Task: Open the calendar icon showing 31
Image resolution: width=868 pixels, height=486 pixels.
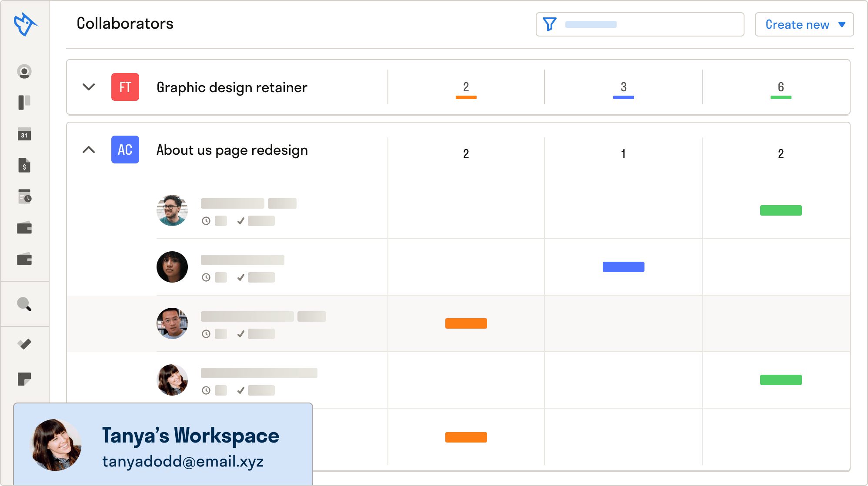Action: coord(24,134)
